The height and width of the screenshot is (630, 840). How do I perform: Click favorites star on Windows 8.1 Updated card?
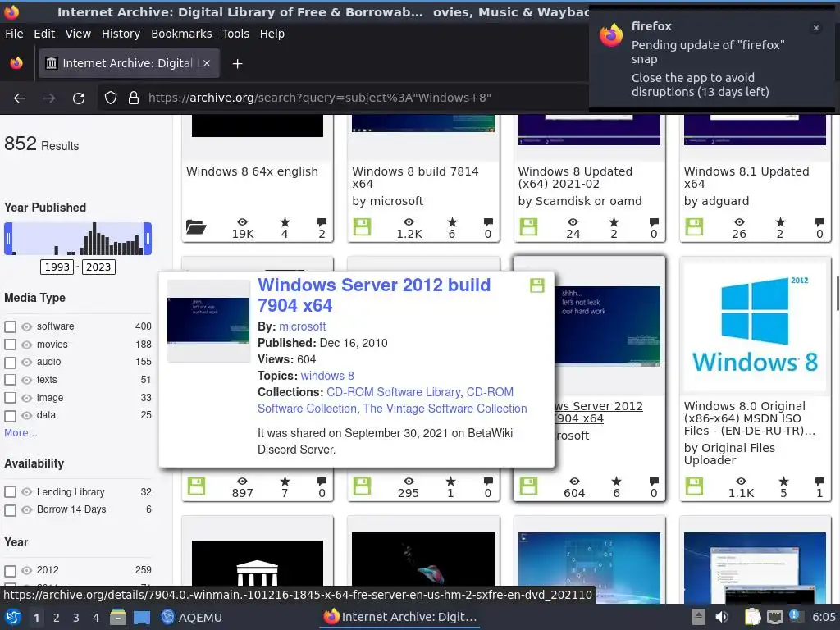click(x=780, y=221)
